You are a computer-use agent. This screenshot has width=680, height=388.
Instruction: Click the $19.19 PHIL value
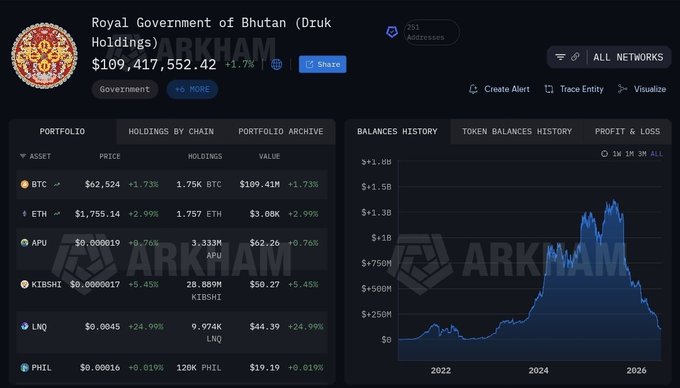tap(265, 368)
